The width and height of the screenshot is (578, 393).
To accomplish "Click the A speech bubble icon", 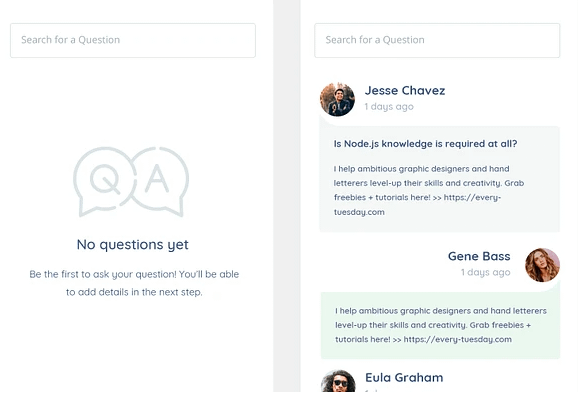I will point(159,181).
